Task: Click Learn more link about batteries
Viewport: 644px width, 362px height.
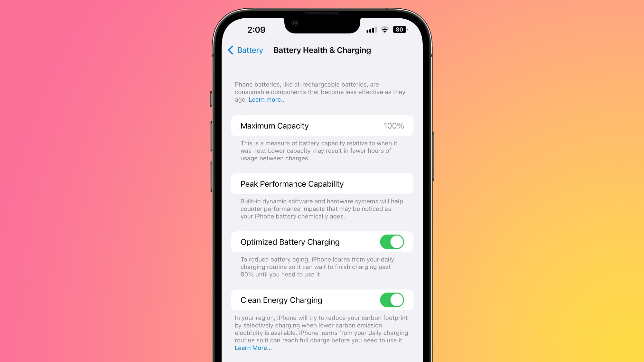Action: (266, 99)
